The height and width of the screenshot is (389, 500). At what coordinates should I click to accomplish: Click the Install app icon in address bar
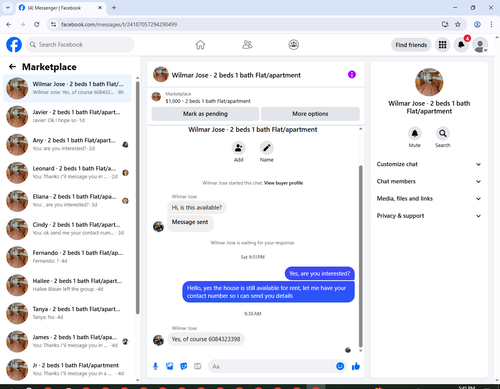pos(445,24)
